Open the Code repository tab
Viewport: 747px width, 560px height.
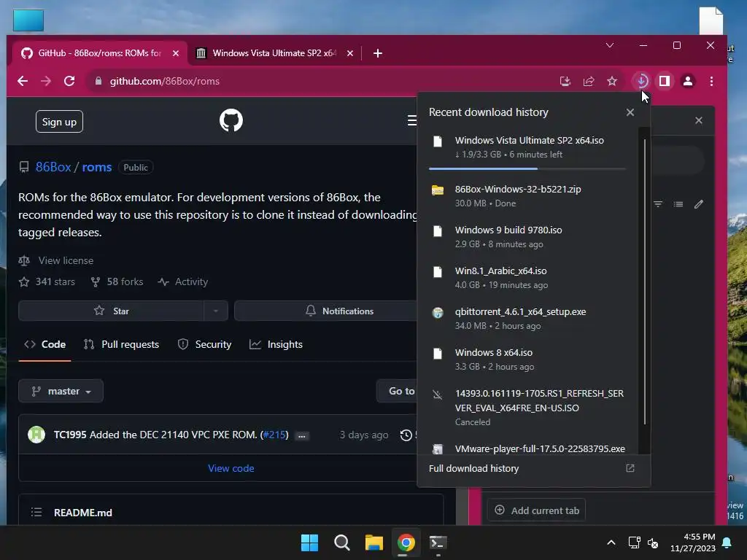click(44, 344)
